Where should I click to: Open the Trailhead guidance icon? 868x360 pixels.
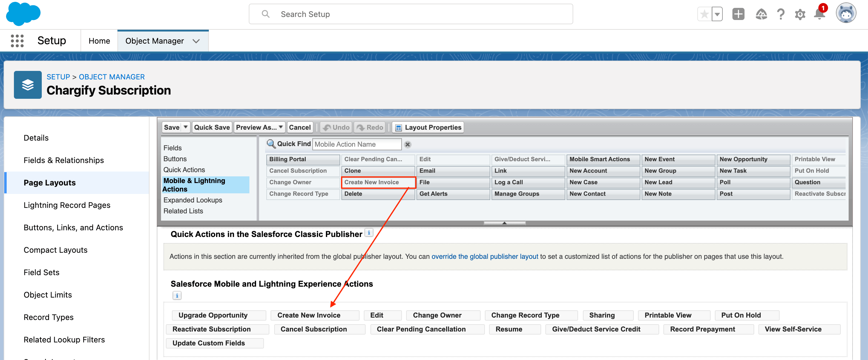point(761,14)
